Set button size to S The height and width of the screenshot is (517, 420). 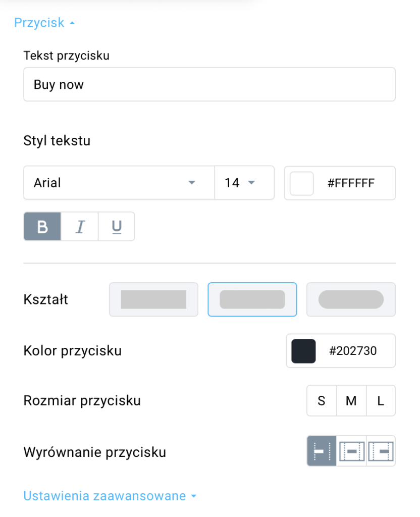point(322,400)
